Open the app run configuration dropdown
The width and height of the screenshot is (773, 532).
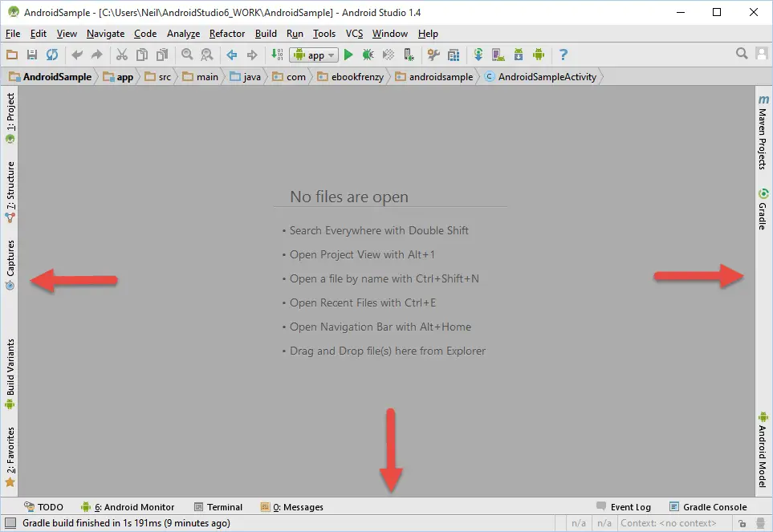[x=315, y=55]
